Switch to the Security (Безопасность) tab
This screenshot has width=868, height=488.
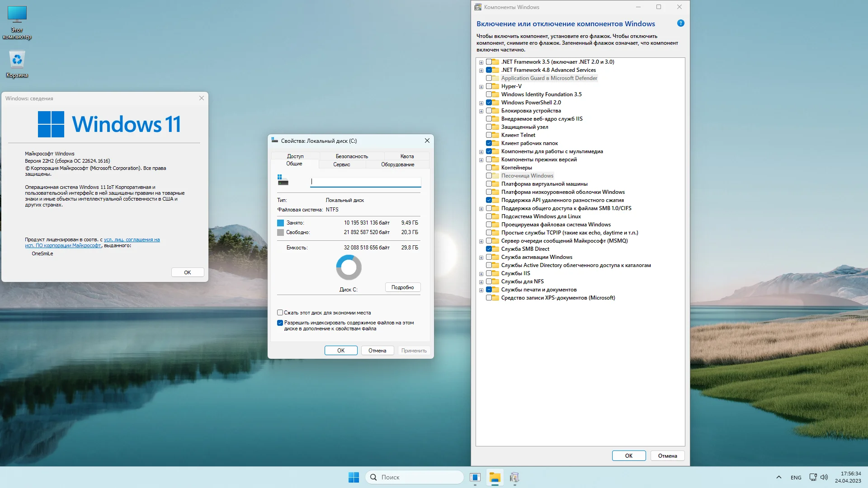[352, 156]
